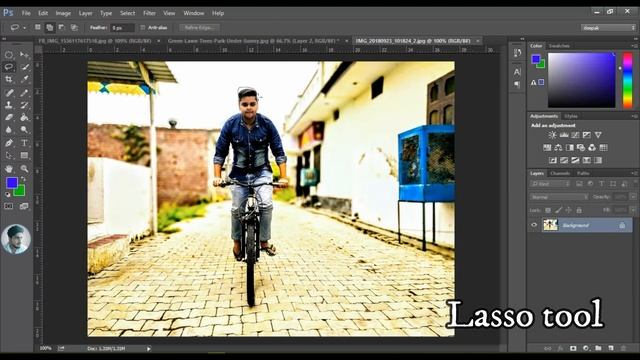Select the Hand tool

(x=9, y=169)
